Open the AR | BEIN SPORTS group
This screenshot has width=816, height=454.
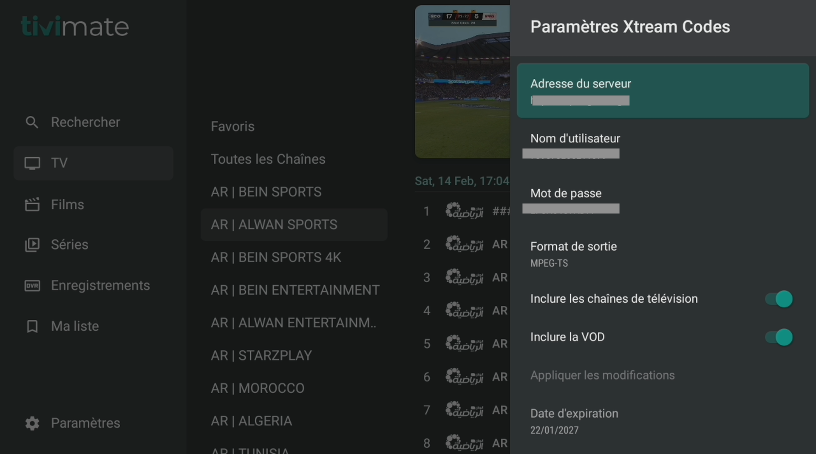point(266,192)
